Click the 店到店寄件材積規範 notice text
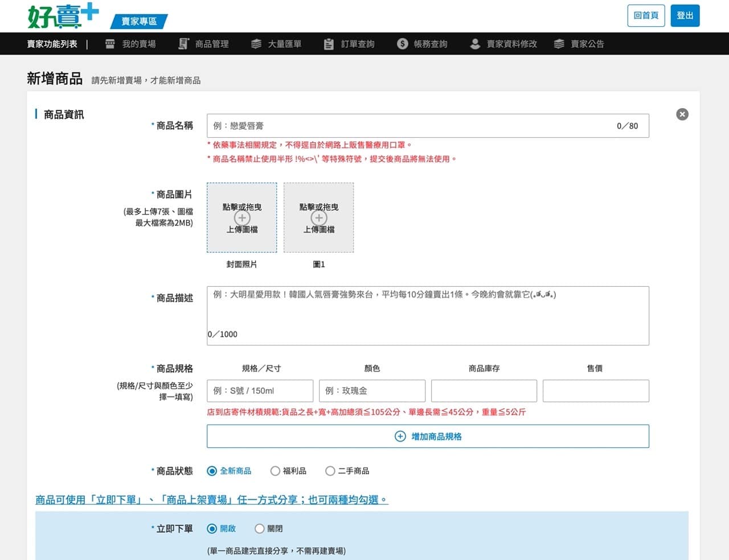This screenshot has height=560, width=729. click(366, 412)
